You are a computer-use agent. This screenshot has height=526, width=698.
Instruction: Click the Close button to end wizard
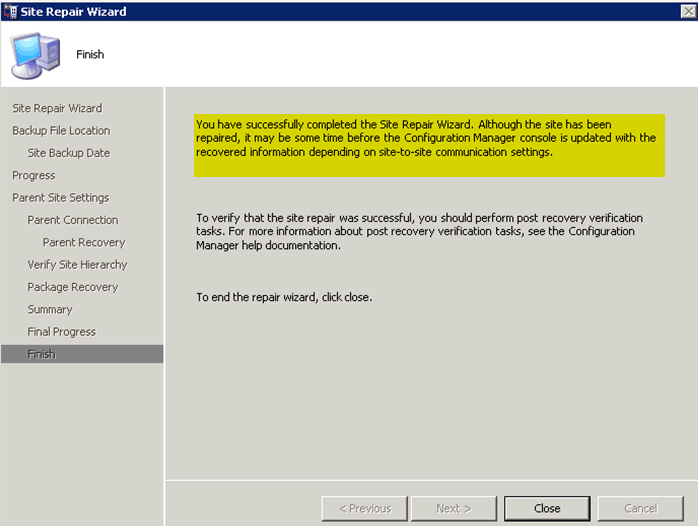pyautogui.click(x=547, y=508)
